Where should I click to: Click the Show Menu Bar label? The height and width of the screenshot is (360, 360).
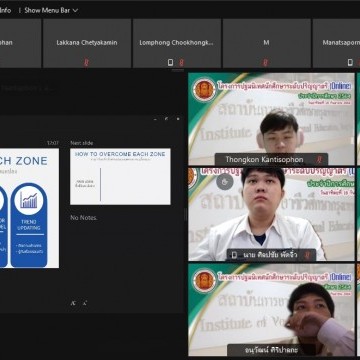[47, 10]
